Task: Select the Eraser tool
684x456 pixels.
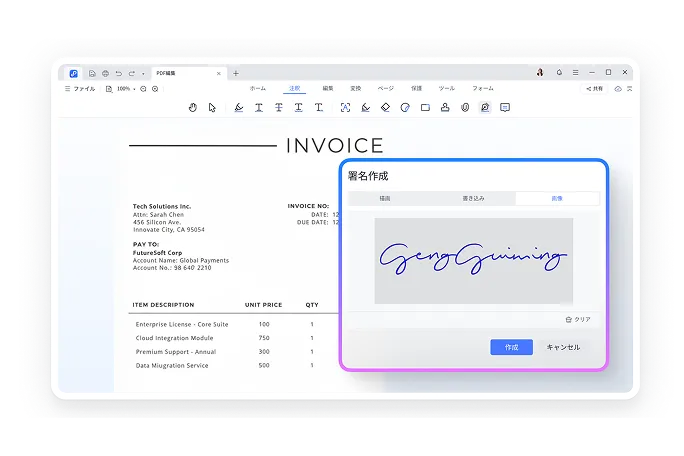Action: [x=385, y=107]
